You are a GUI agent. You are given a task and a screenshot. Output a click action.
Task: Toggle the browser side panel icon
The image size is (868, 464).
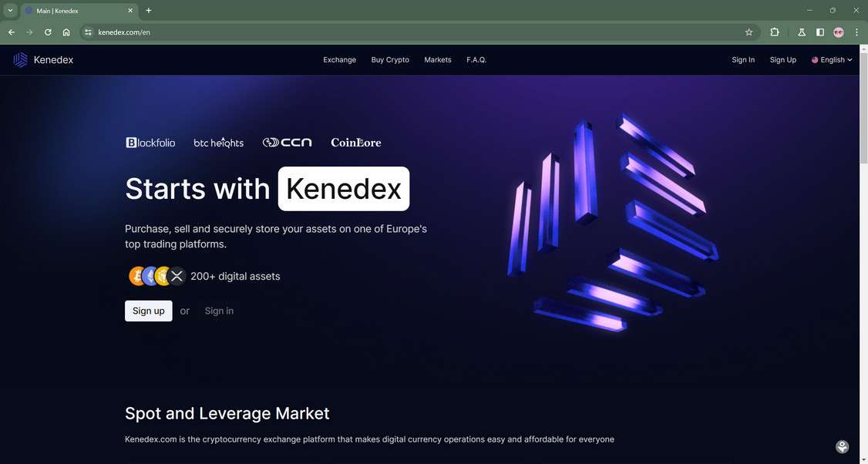point(820,32)
